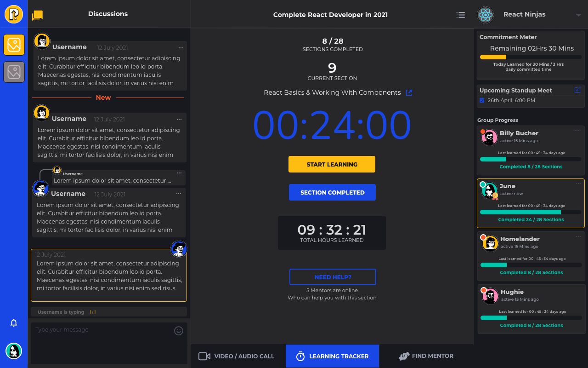Open external link beside React Basics title
This screenshot has width=588, height=368.
tap(409, 92)
